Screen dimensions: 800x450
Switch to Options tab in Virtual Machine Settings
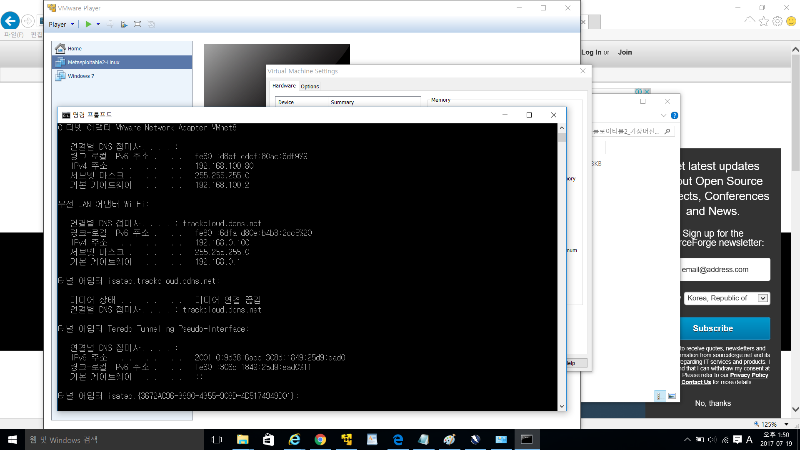[x=310, y=86]
